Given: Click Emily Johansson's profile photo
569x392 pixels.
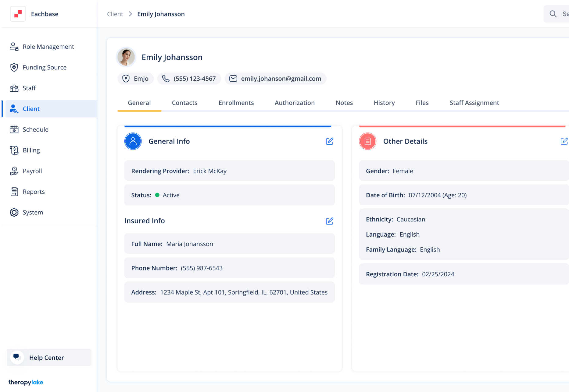Looking at the screenshot, I should pos(126,57).
